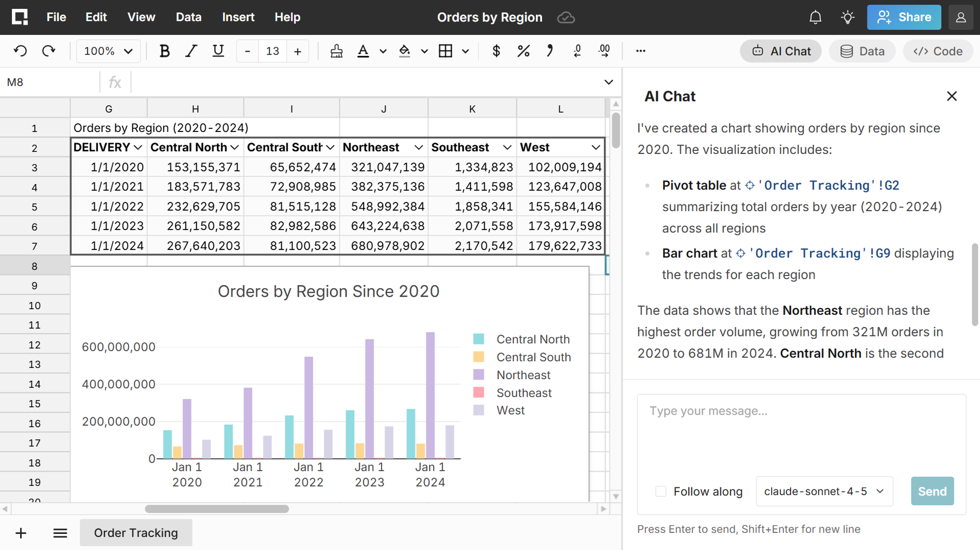Switch to the Order Tracking sheet tab
This screenshot has height=550, width=980.
pos(136,533)
